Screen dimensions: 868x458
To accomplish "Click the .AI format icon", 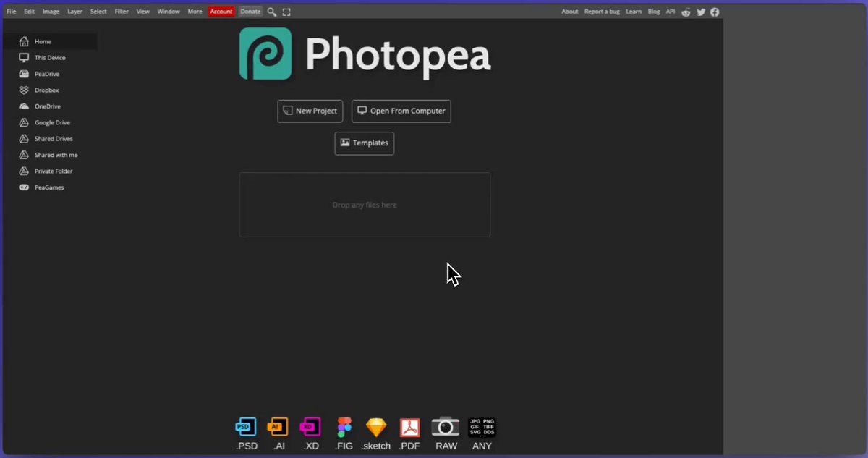I will pos(278,427).
